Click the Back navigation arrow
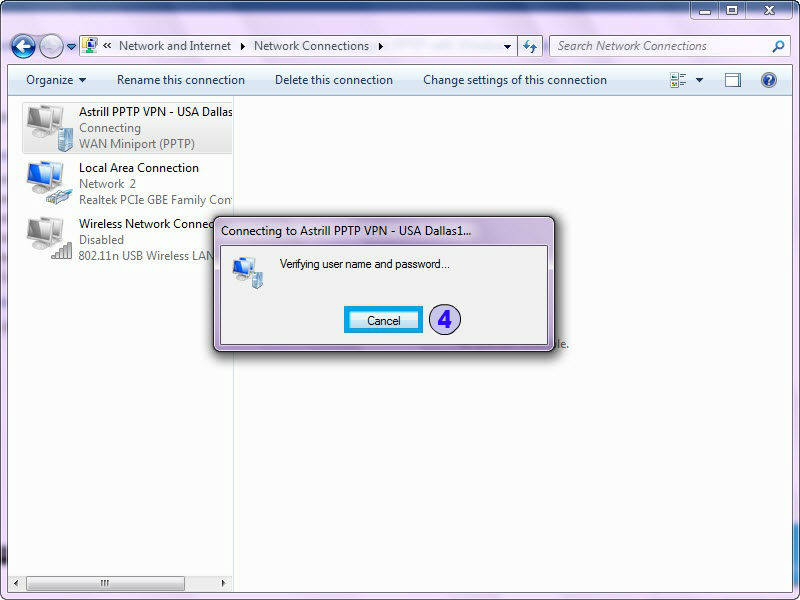 23,46
